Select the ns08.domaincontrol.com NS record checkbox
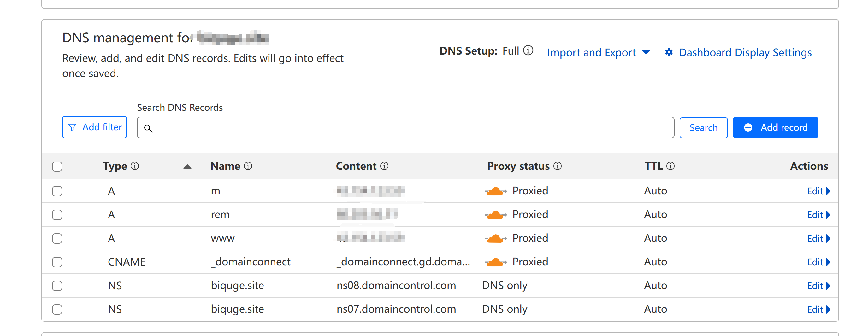 coord(57,286)
